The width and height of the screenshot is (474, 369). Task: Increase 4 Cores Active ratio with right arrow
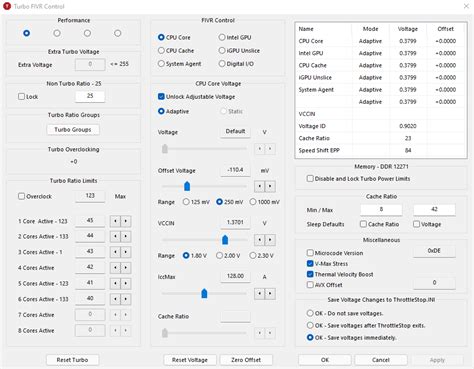pos(126,268)
